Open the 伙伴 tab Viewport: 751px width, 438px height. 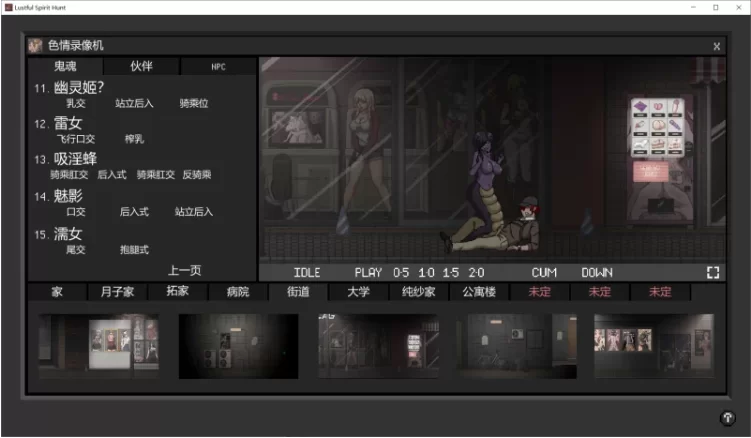point(141,66)
